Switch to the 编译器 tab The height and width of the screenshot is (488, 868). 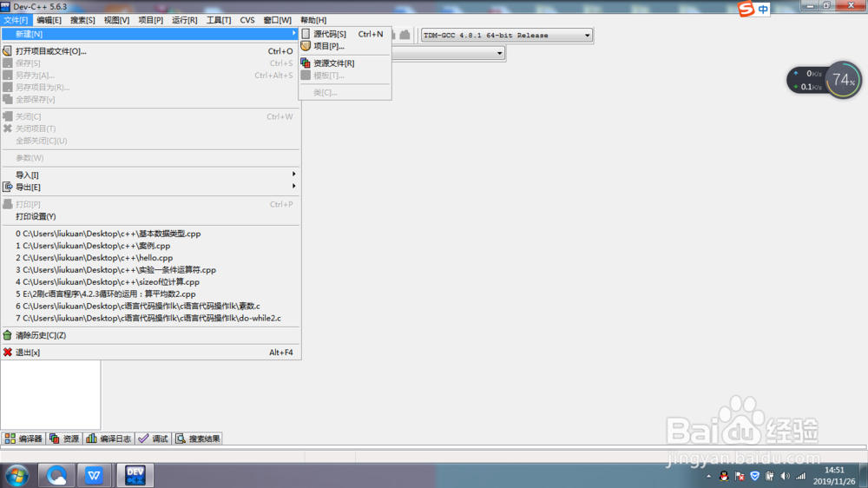[23, 439]
